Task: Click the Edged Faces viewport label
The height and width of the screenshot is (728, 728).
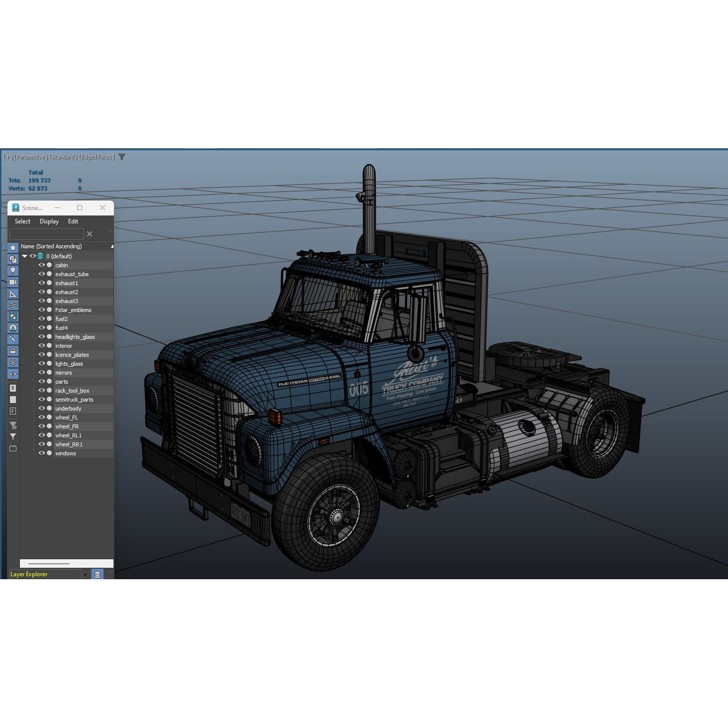Action: click(x=97, y=156)
